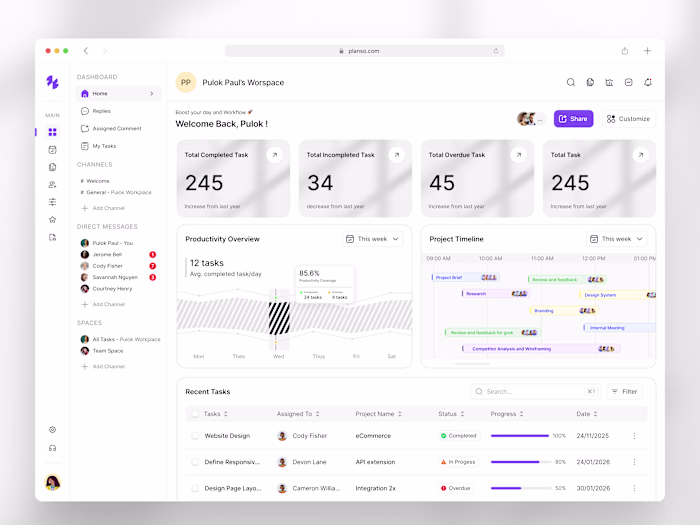Open Total Overdue Task arrow icon
This screenshot has height=525, width=700.
click(518, 155)
